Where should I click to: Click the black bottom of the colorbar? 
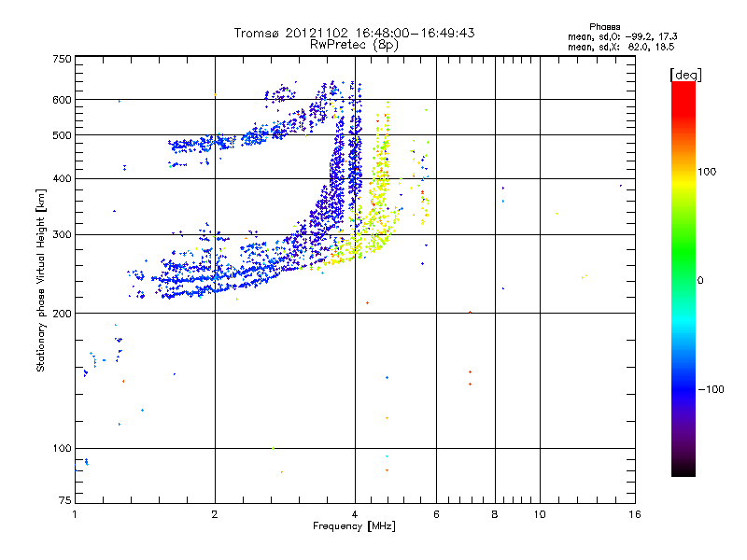coord(684,469)
